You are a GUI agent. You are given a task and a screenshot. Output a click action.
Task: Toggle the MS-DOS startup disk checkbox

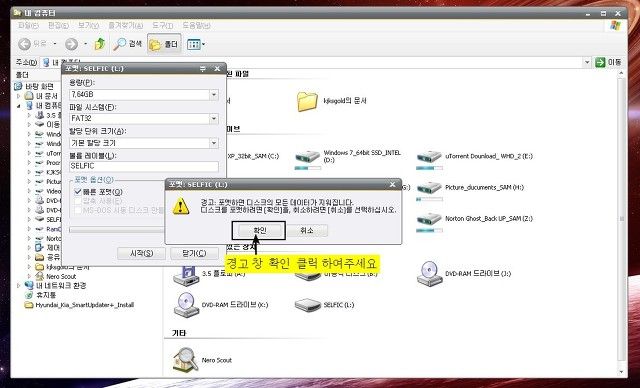click(x=78, y=211)
